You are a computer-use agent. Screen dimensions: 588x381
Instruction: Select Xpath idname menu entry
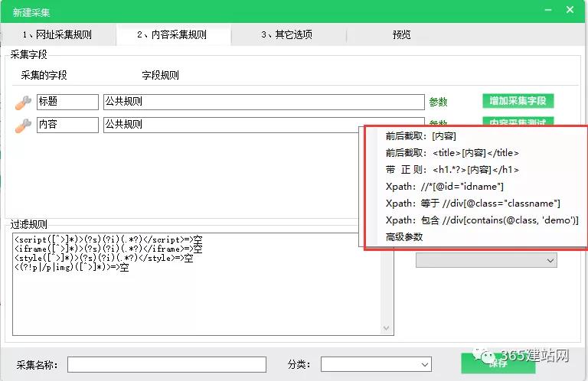pos(445,187)
